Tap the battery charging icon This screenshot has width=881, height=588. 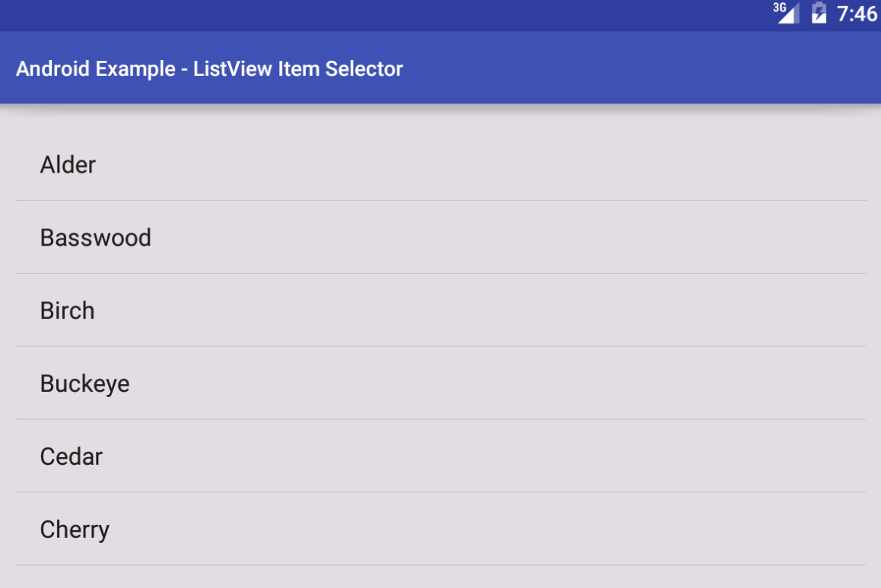pos(819,13)
